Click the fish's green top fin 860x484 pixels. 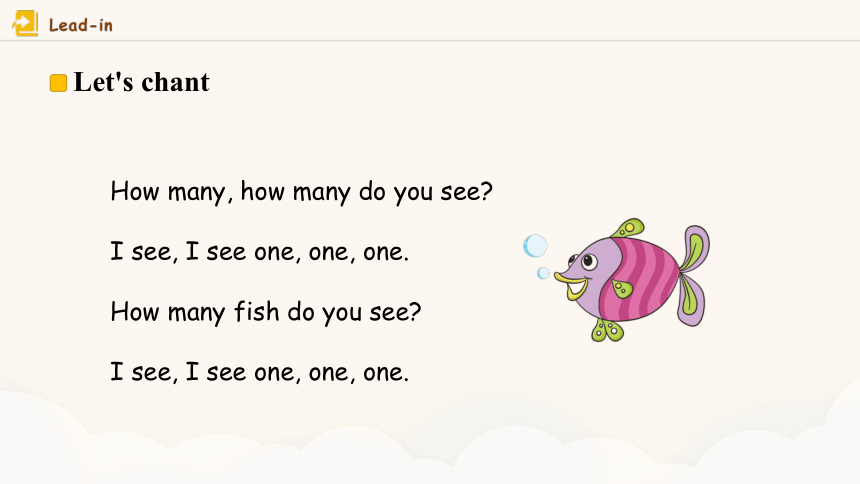click(x=628, y=228)
